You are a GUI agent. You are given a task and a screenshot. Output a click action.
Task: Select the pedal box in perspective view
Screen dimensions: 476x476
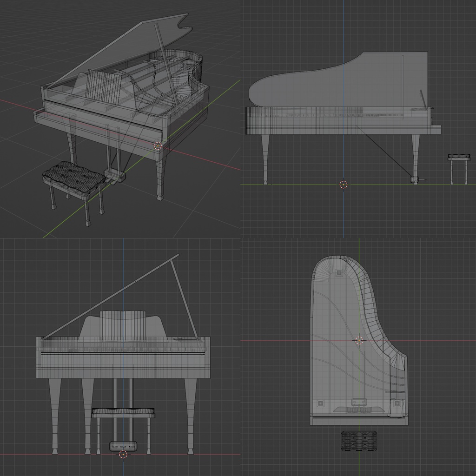coord(115,176)
